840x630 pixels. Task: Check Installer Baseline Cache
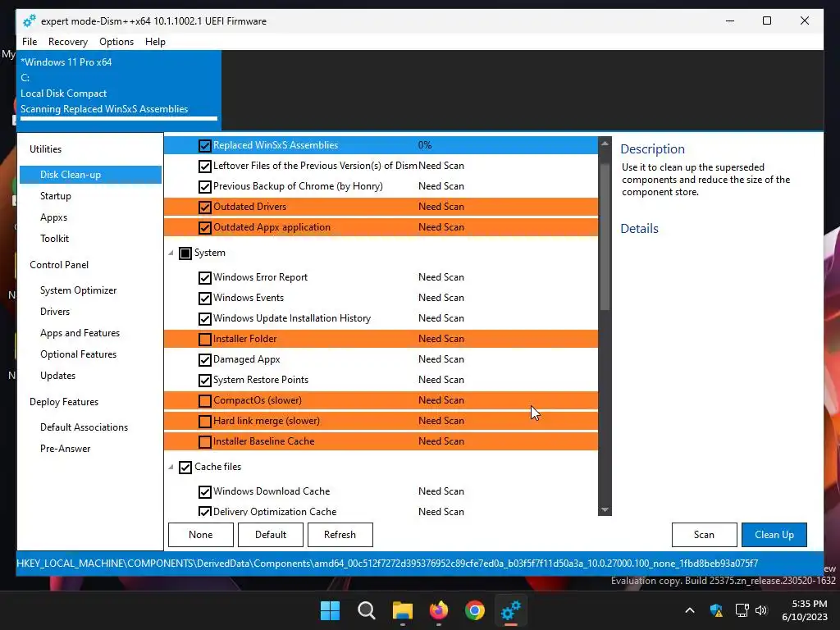pos(204,441)
